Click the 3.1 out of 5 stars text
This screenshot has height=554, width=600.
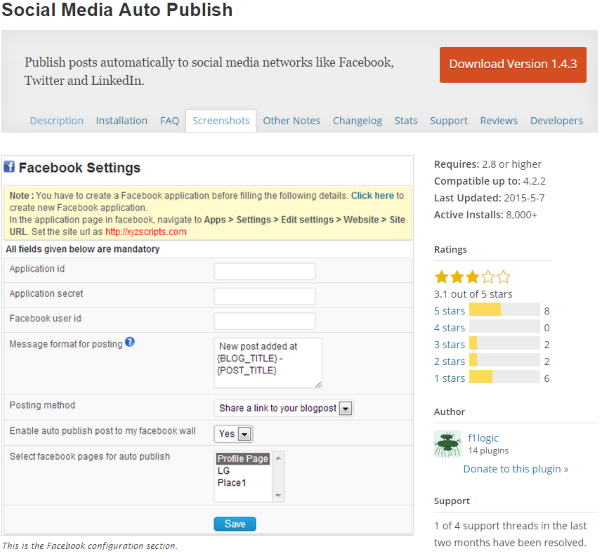coord(473,294)
